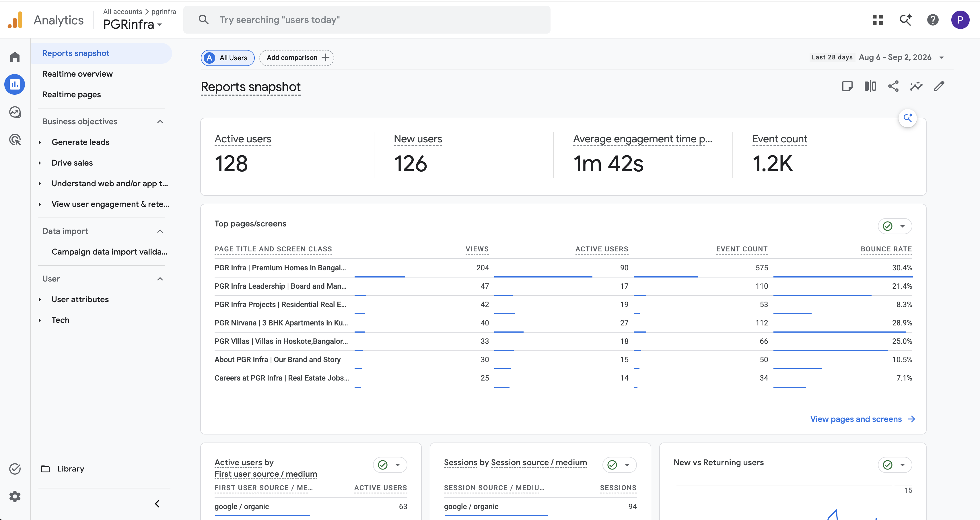
Task: Click the "google / organic" row showing 94 sessions
Action: point(540,507)
